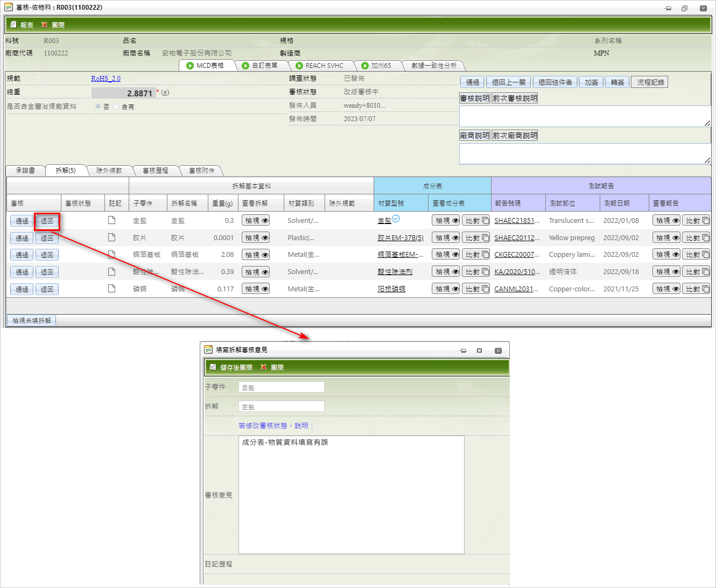Open the 承諾書 tab
This screenshot has height=588, width=716.
[25, 171]
